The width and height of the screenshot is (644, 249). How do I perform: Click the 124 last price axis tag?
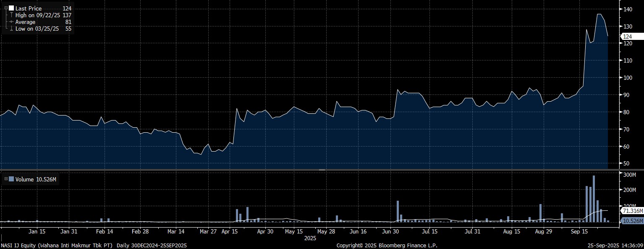pyautogui.click(x=627, y=37)
